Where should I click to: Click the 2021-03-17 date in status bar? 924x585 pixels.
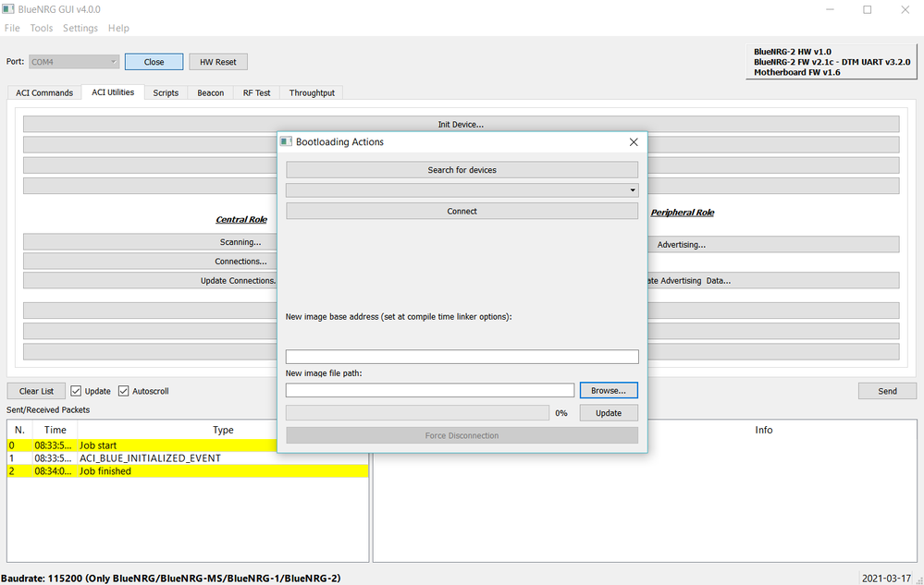[886, 579]
